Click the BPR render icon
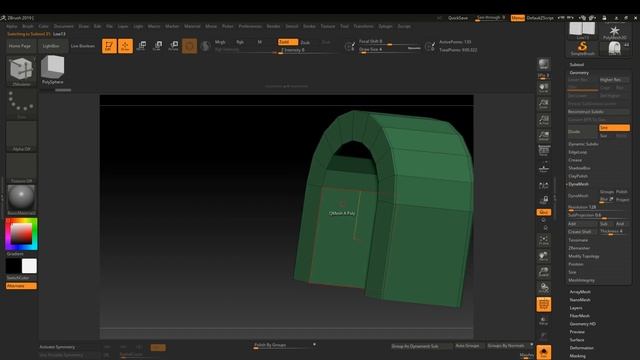Image resolution: width=640 pixels, height=360 pixels. (x=544, y=65)
